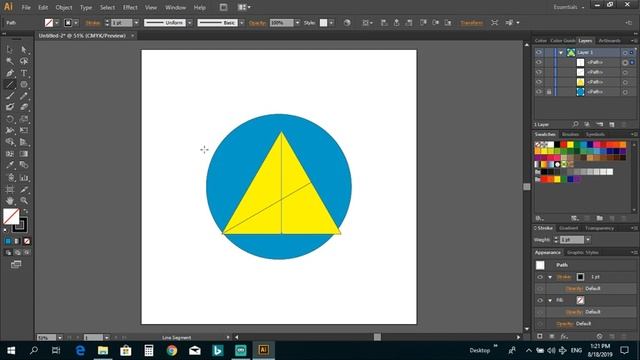Open Weight dropdown in Stroke panel
This screenshot has width=640, height=360.
point(588,240)
